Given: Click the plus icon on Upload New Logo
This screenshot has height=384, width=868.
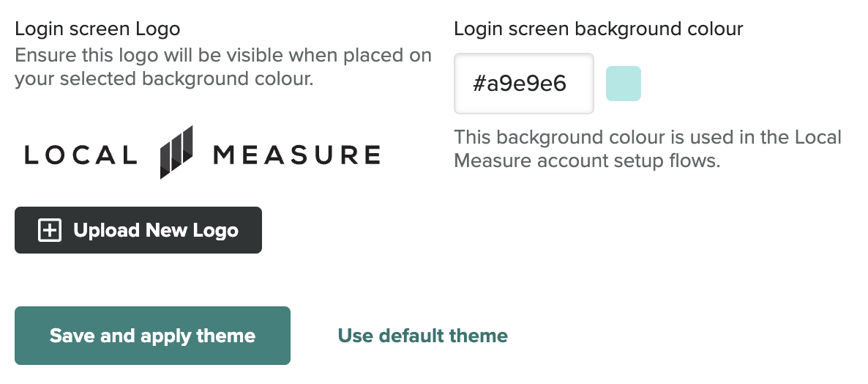Looking at the screenshot, I should 49,230.
